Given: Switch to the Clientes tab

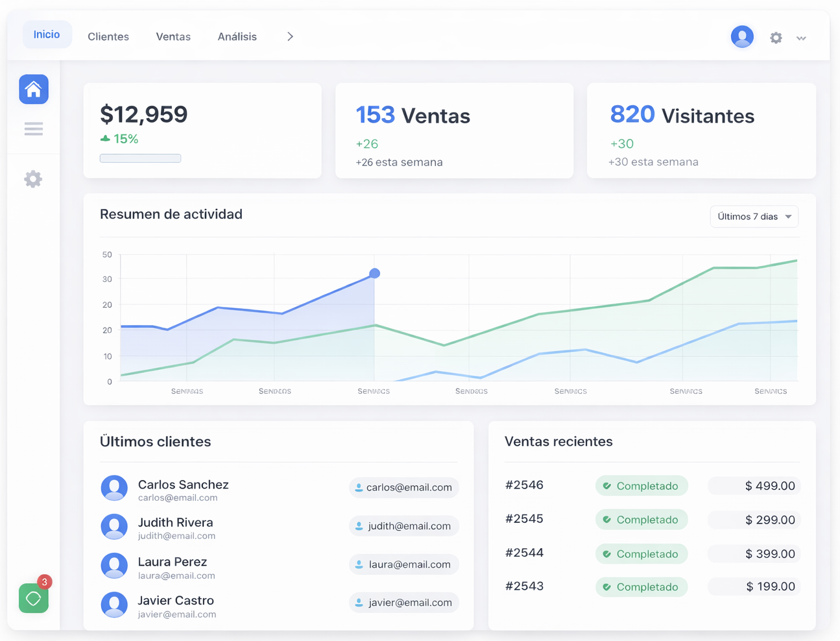Looking at the screenshot, I should pyautogui.click(x=108, y=37).
